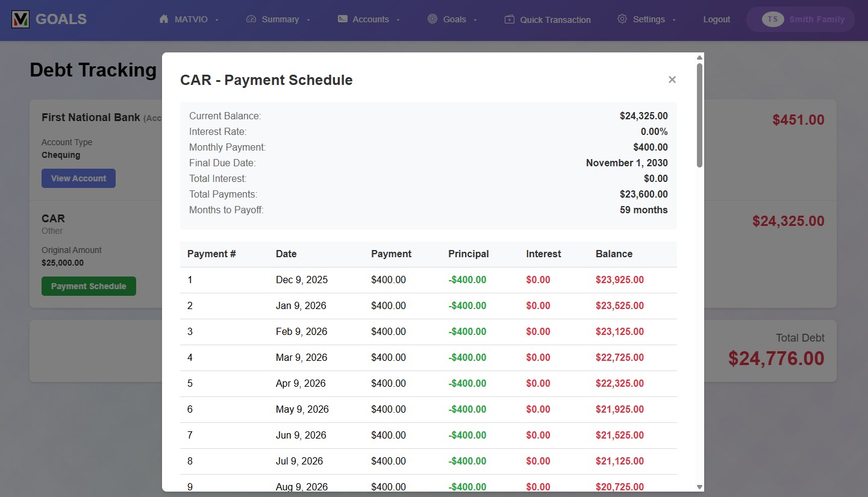The width and height of the screenshot is (868, 497).
Task: Expand the MATVIO dropdown arrow
Action: click(217, 20)
